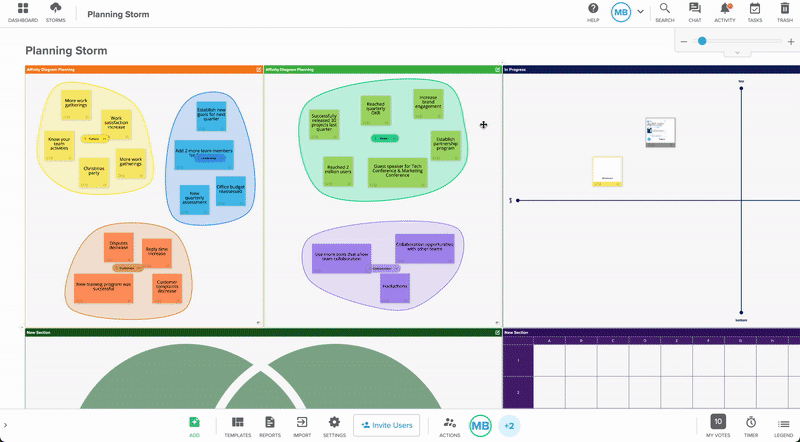Image resolution: width=800 pixels, height=442 pixels.
Task: Expand the zoom panel chevron
Action: [x=737, y=53]
